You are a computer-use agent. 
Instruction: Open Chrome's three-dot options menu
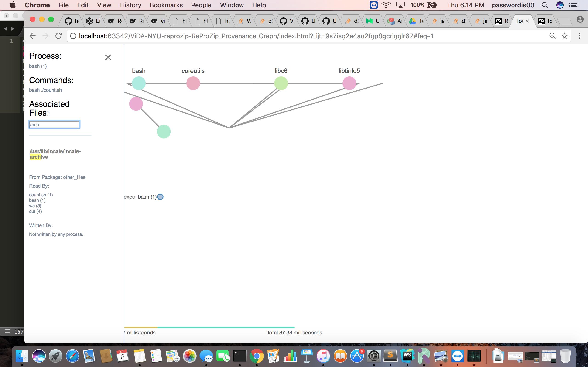tap(580, 36)
